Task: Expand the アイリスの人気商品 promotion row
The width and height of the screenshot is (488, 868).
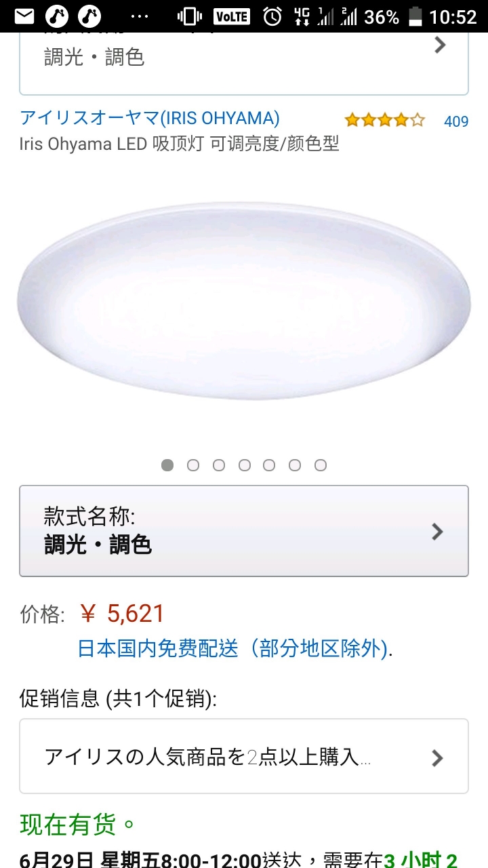Action: click(x=244, y=756)
